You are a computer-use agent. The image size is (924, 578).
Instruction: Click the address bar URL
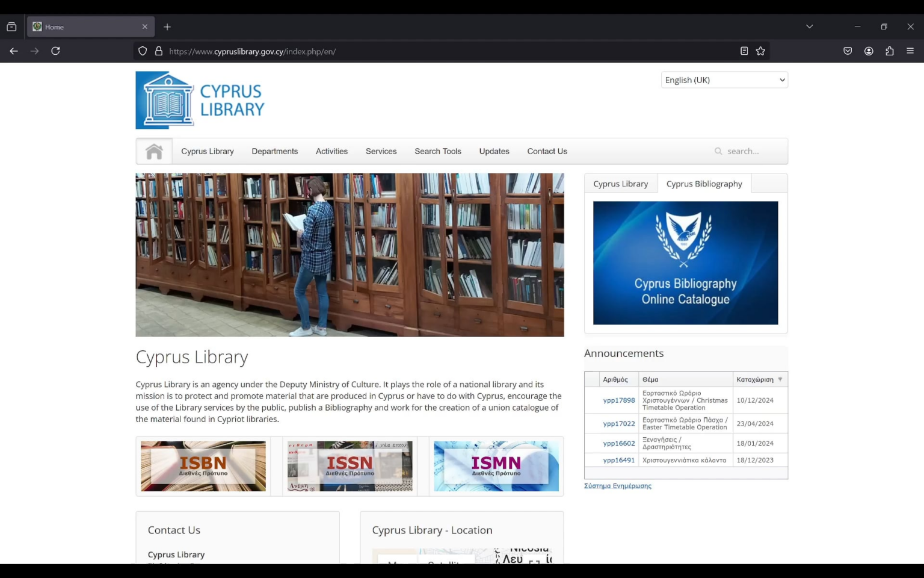[x=253, y=52]
